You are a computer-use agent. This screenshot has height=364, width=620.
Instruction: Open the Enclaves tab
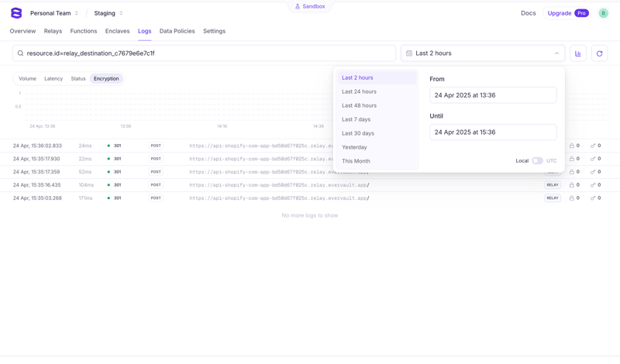(x=118, y=31)
